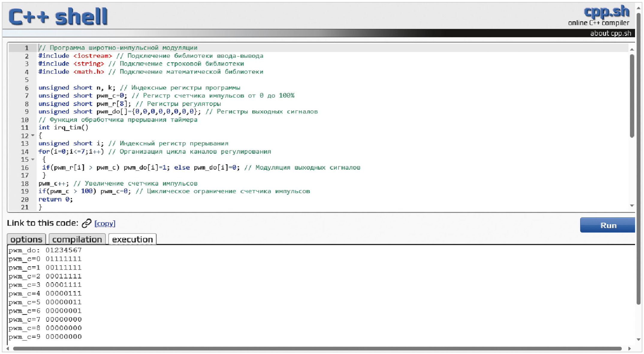Open the about cpp.sh link
Viewport: 644px width, 354px height.
[610, 33]
